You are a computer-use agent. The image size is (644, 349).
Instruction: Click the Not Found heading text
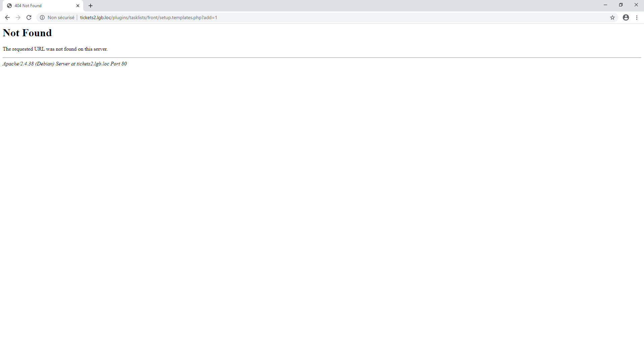tap(27, 33)
